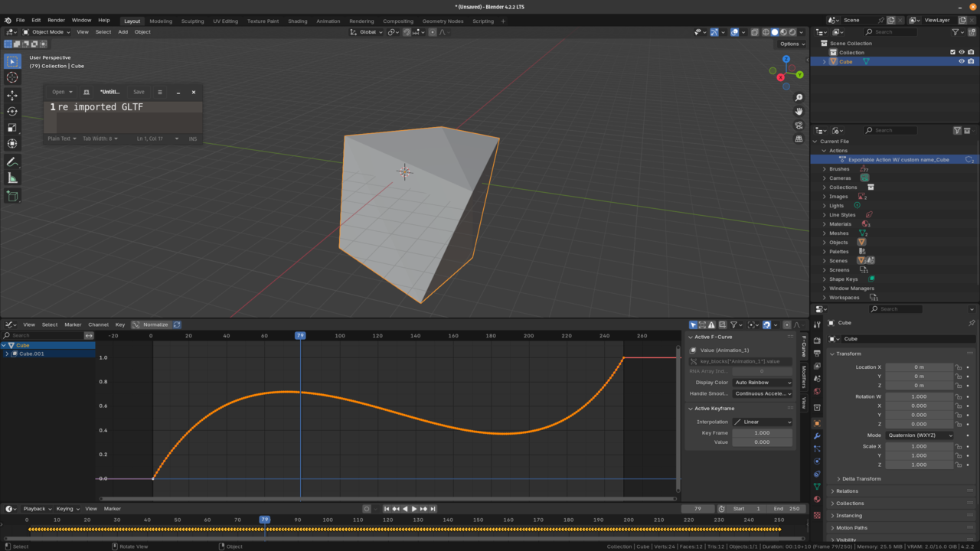
Task: Open the Display Color Auto Rainbow dropdown
Action: (x=763, y=383)
